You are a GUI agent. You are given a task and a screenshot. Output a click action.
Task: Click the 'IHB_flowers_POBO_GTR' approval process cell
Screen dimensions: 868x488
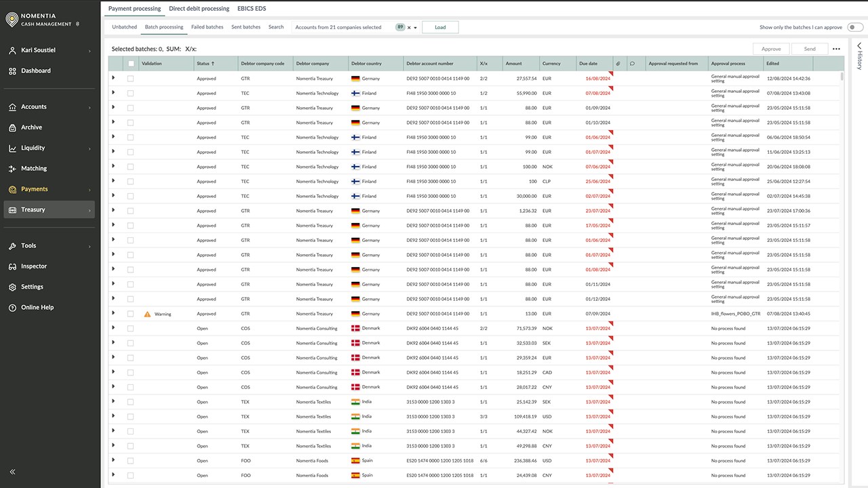click(x=736, y=314)
